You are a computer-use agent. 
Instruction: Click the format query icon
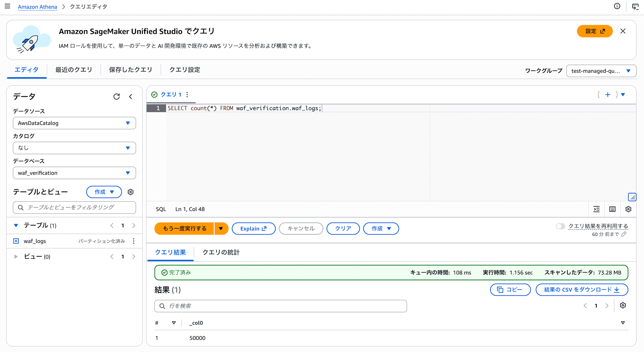coord(597,209)
